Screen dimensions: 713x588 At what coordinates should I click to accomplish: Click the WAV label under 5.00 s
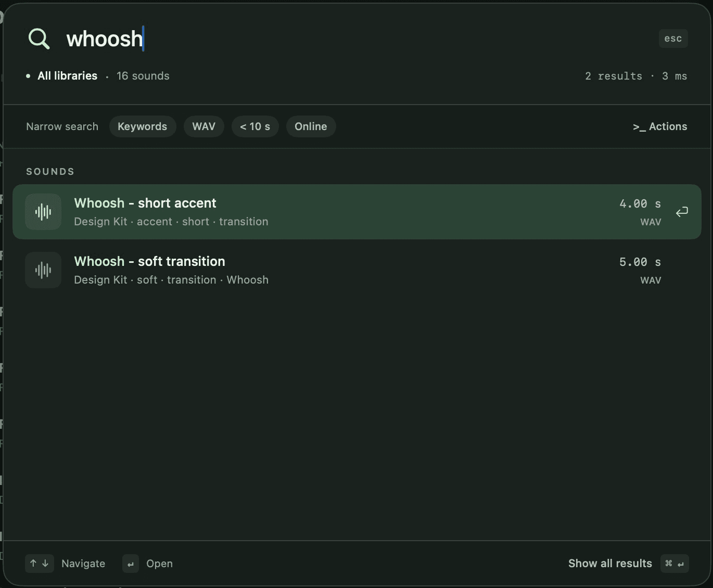click(651, 280)
